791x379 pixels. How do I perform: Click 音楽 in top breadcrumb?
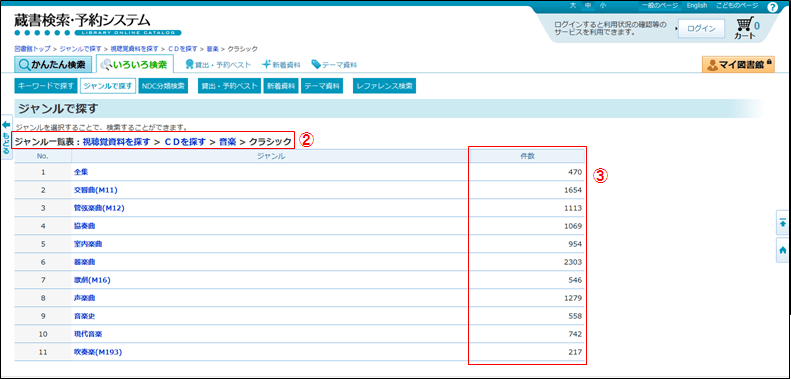tap(212, 49)
